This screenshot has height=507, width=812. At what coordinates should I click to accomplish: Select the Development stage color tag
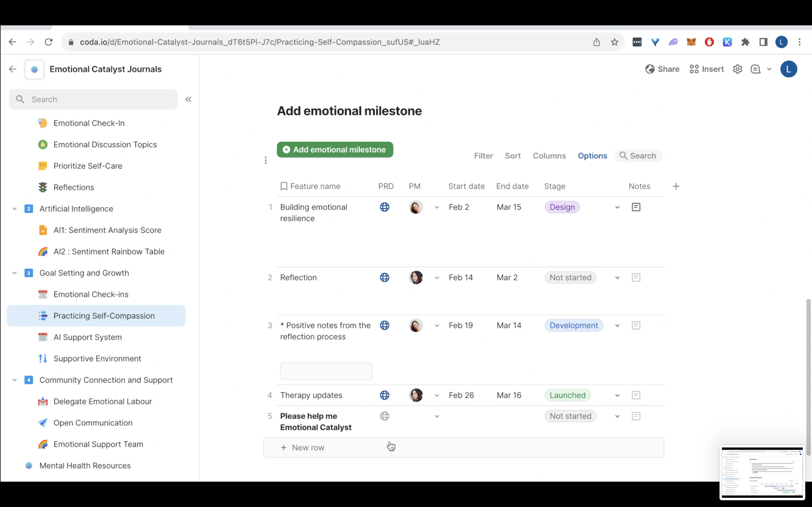[573, 326]
